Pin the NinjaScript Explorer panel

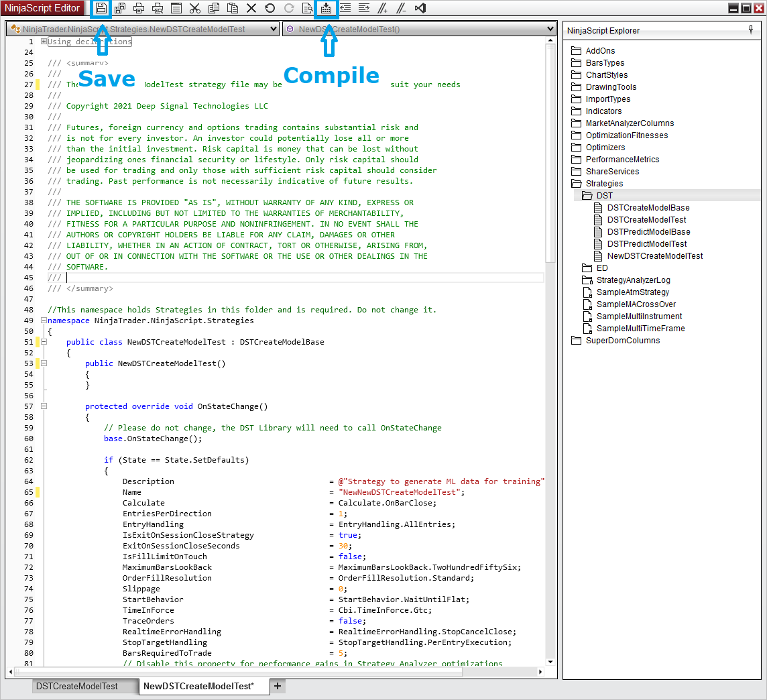pos(751,30)
